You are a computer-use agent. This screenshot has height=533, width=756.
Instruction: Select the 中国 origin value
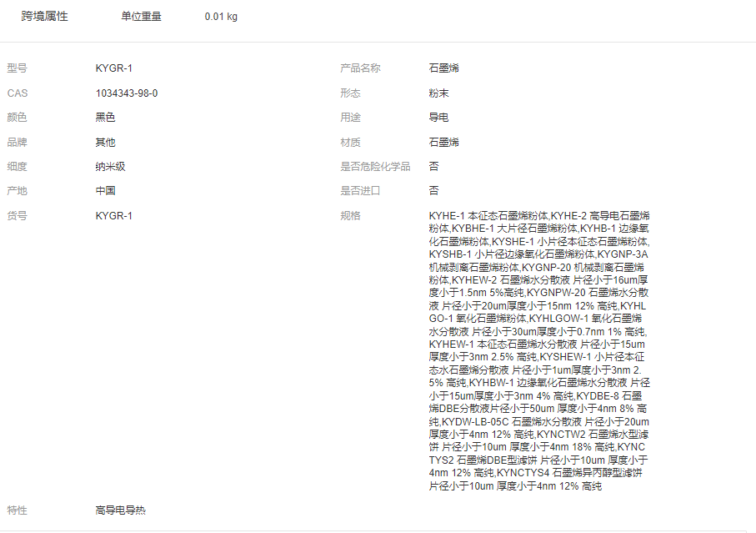(x=106, y=191)
